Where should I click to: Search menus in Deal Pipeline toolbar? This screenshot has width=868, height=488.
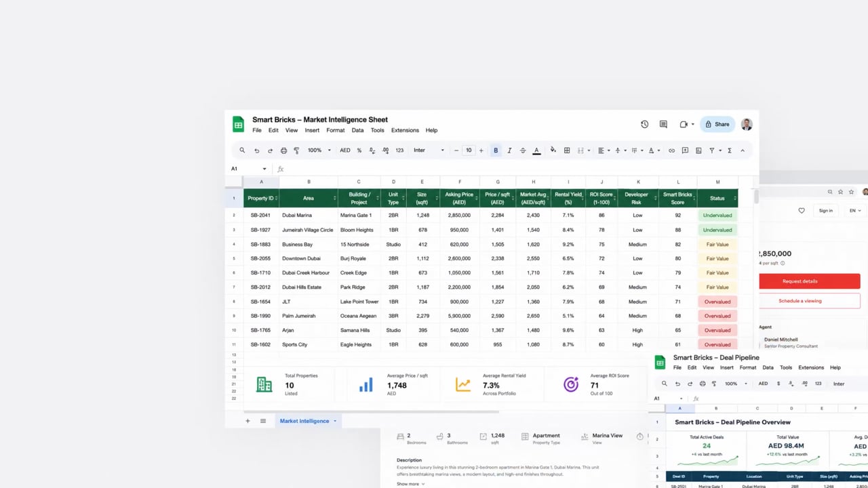click(x=664, y=384)
